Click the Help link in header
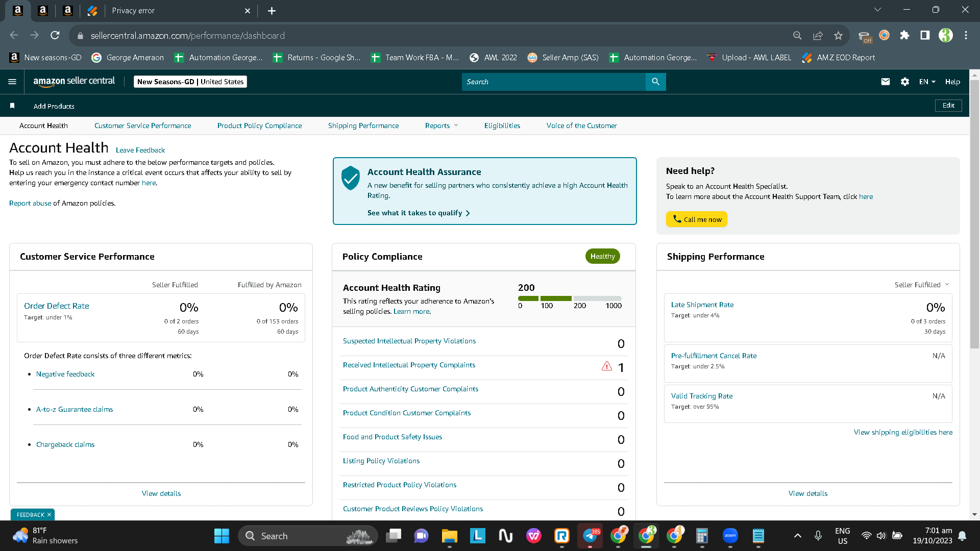 click(952, 82)
